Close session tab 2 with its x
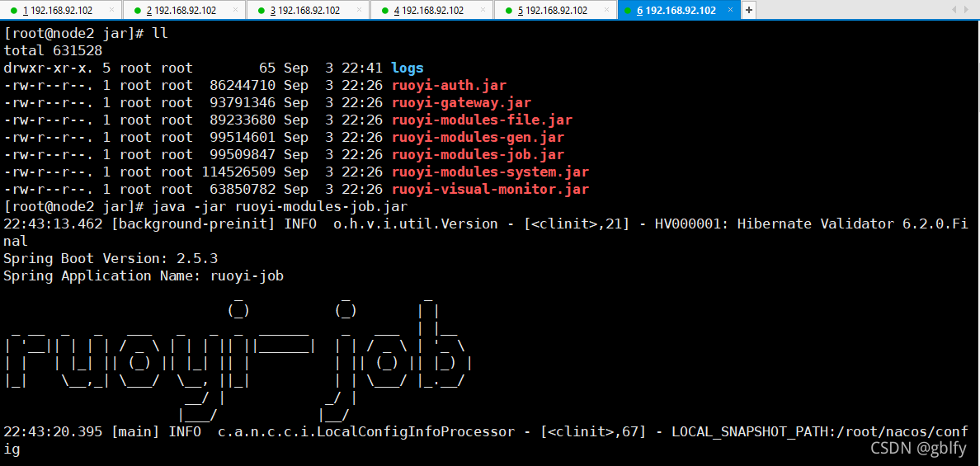 point(235,11)
